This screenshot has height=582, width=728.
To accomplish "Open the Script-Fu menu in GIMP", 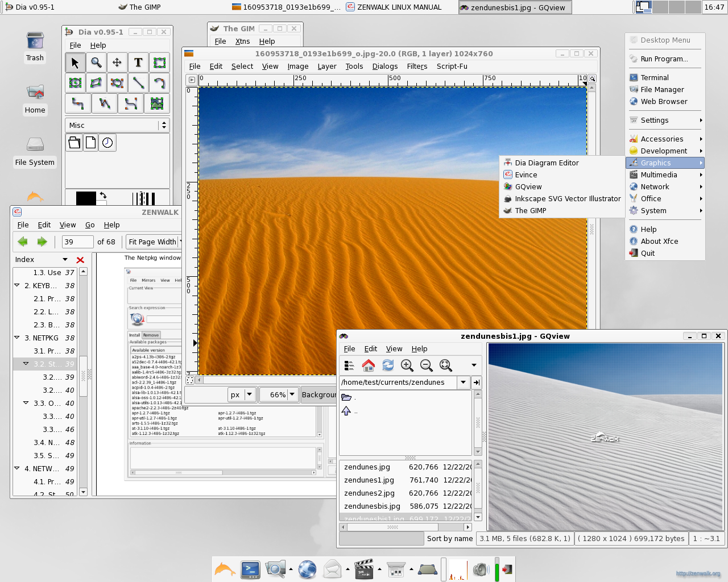I will 452,66.
